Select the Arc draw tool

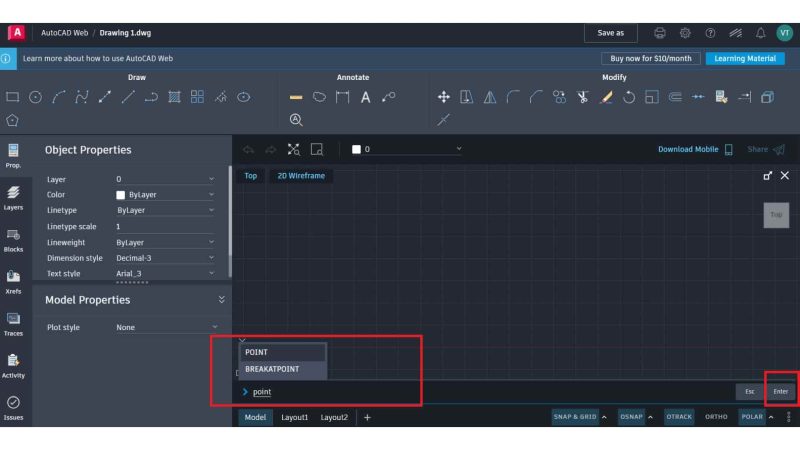pos(59,97)
